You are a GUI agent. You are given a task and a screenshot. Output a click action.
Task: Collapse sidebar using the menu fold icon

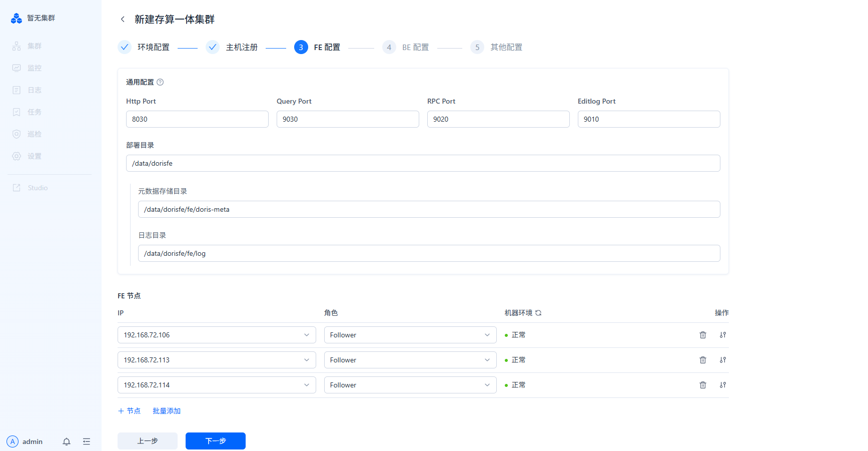pyautogui.click(x=87, y=441)
